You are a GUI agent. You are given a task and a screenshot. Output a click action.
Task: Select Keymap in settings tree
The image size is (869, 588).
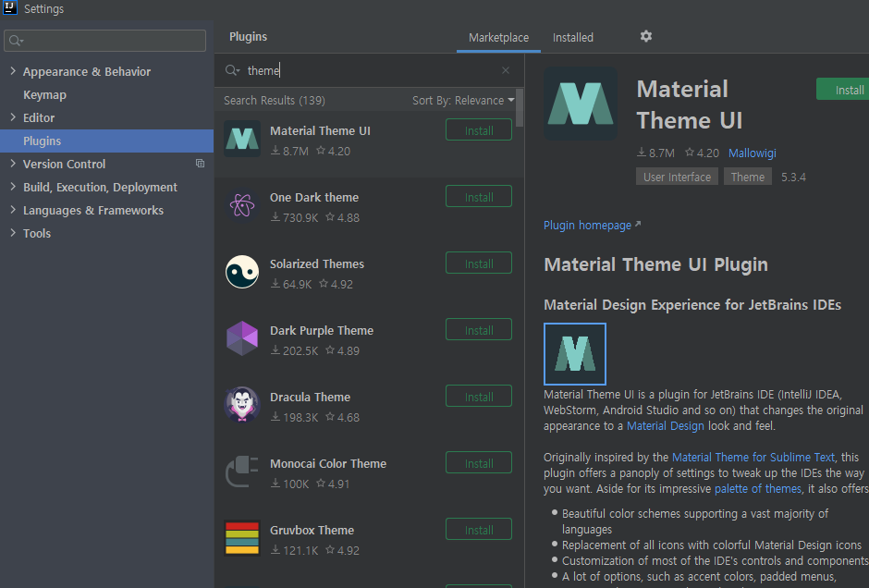44,95
